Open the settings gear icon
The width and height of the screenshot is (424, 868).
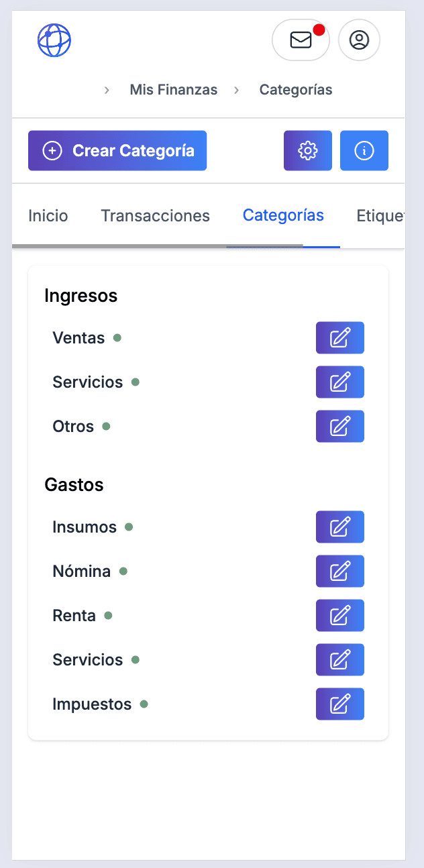tap(307, 150)
